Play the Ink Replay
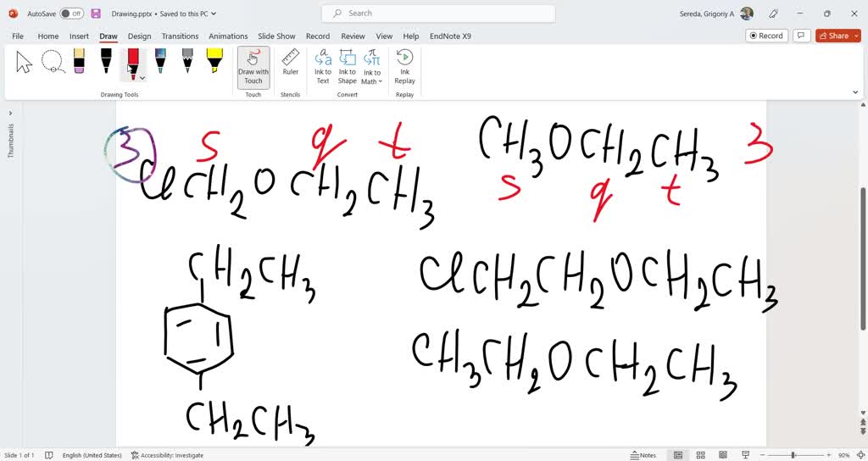This screenshot has width=868, height=461. coord(405,66)
